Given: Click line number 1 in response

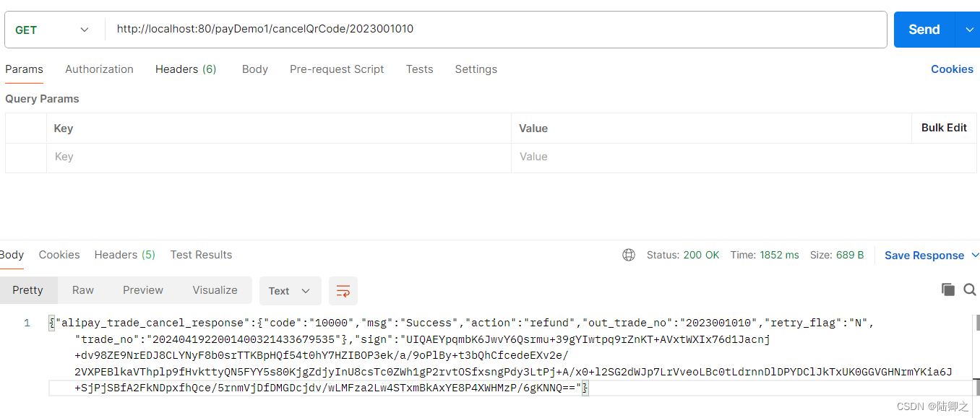Looking at the screenshot, I should [27, 323].
